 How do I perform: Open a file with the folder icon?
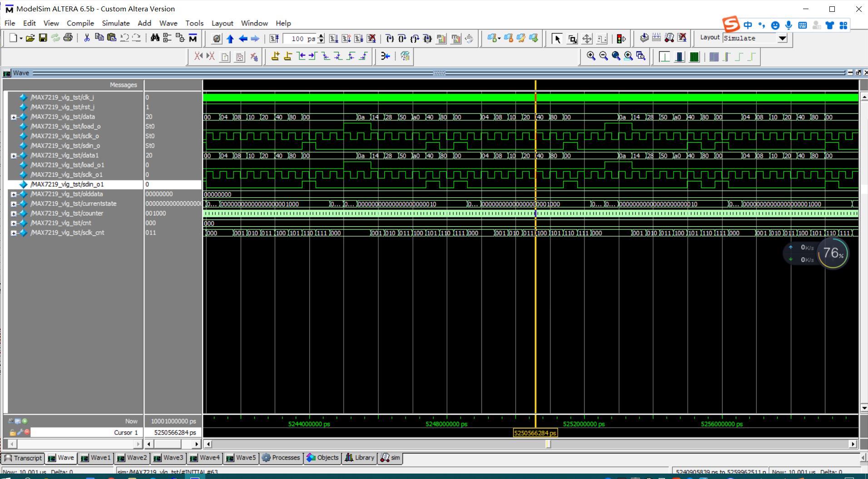tap(30, 38)
